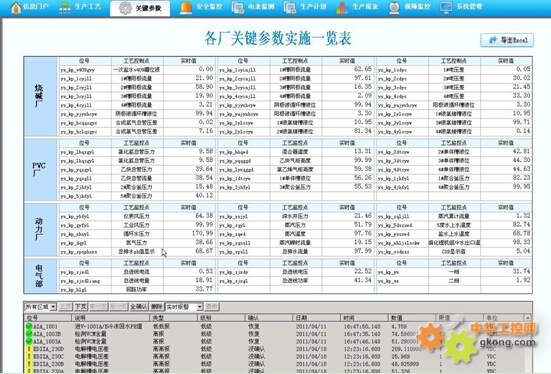This screenshot has height=374, width=551.
Task: Go to next page with 下页
Action: tap(80, 307)
